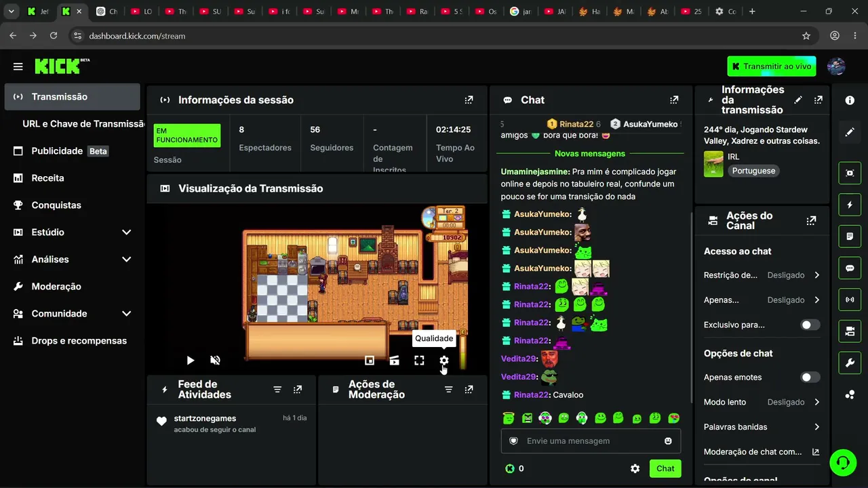868x488 pixels.
Task: Open the emoji picker in message box
Action: (668, 441)
